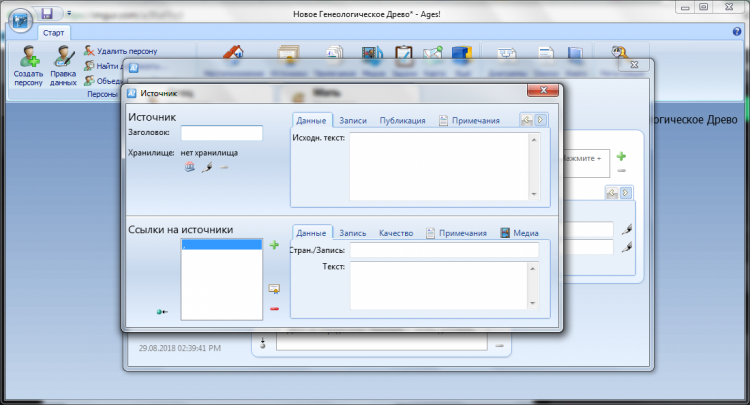Viewport: 750px width, 405px height.
Task: Switch to the Записи tab in source panel
Action: (x=353, y=120)
